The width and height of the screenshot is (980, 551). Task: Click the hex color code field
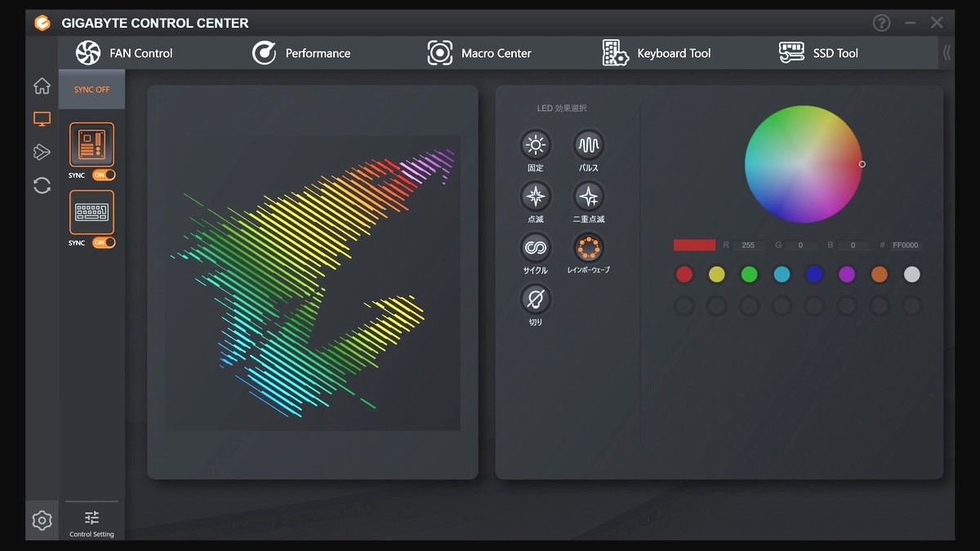coord(905,245)
